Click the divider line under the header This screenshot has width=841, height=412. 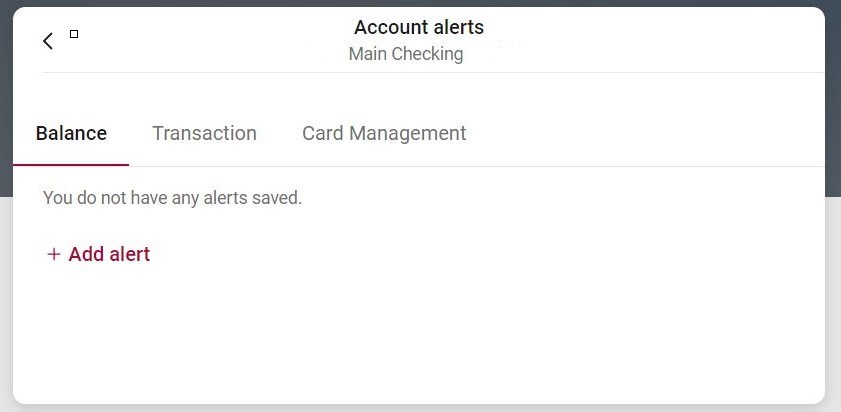tap(430, 72)
